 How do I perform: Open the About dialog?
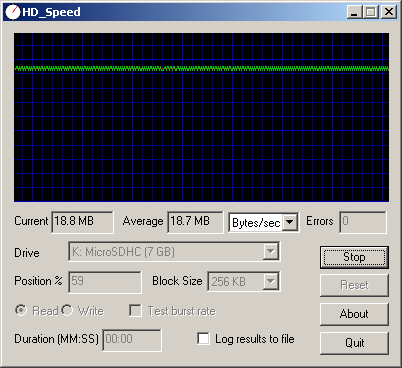tap(354, 314)
